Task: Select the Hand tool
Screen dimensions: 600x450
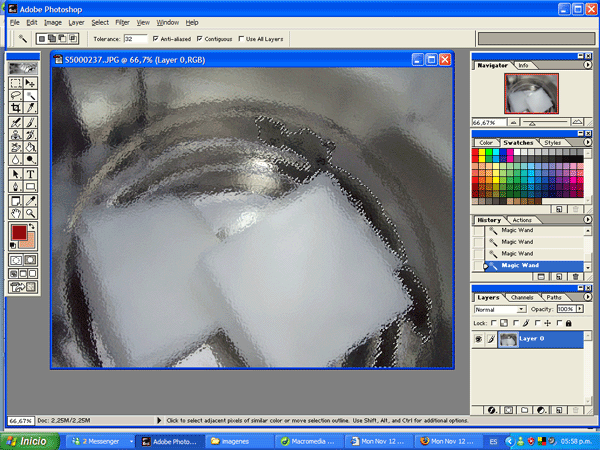Action: pos(16,214)
